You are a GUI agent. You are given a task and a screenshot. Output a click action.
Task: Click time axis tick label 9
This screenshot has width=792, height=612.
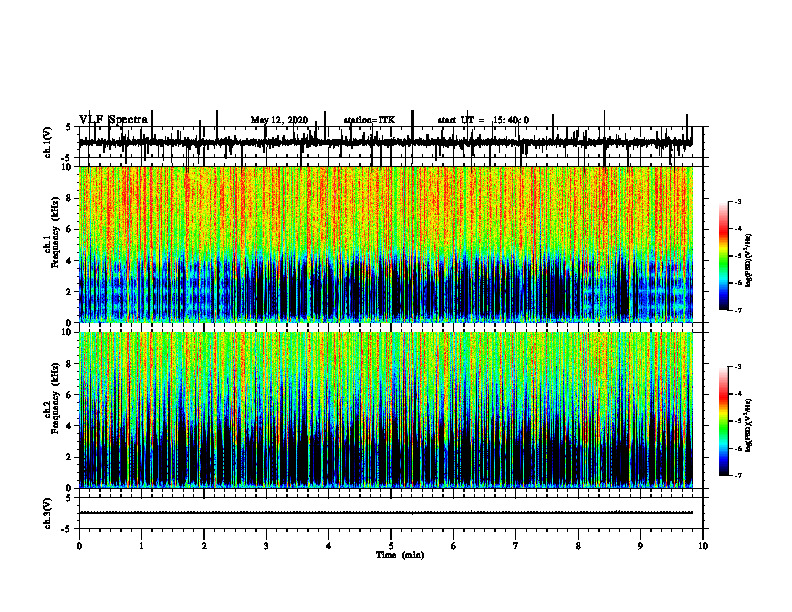tap(640, 546)
